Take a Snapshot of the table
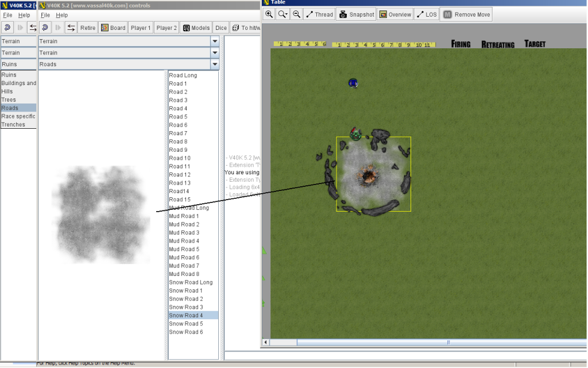This screenshot has width=588, height=368. coord(356,14)
